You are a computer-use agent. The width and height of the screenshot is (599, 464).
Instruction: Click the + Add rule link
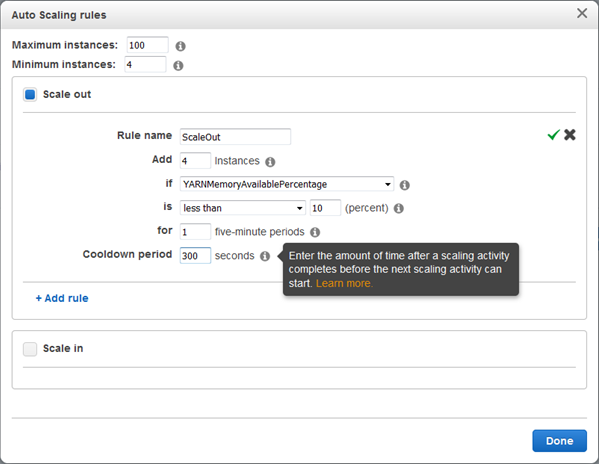click(x=62, y=298)
